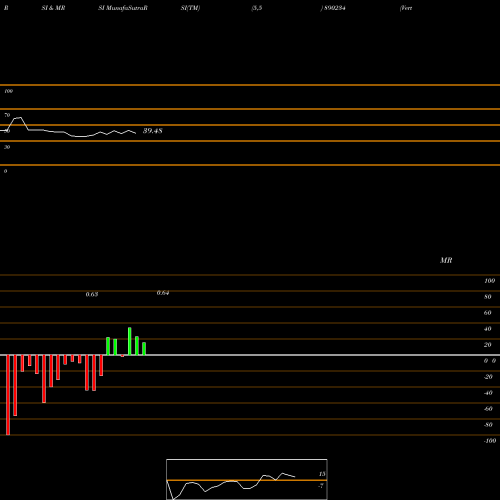Click the mini chart thumbnail at bottom
Viewport: 500px width, 500px height.
point(247,479)
